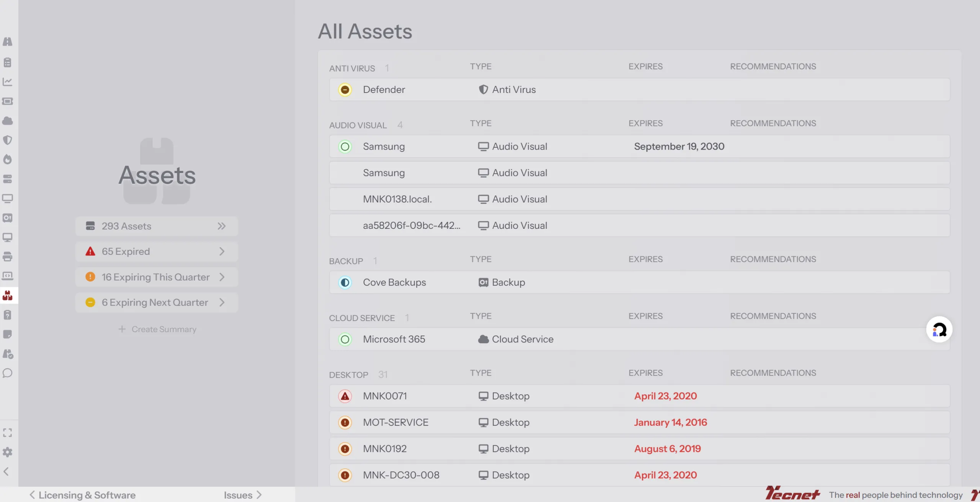Click the first Samsung green status circle

pyautogui.click(x=345, y=147)
